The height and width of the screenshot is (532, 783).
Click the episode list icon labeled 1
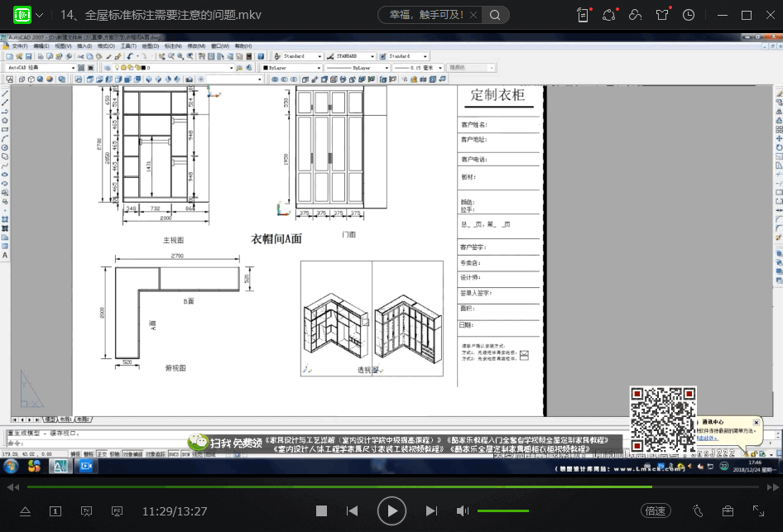(55, 511)
